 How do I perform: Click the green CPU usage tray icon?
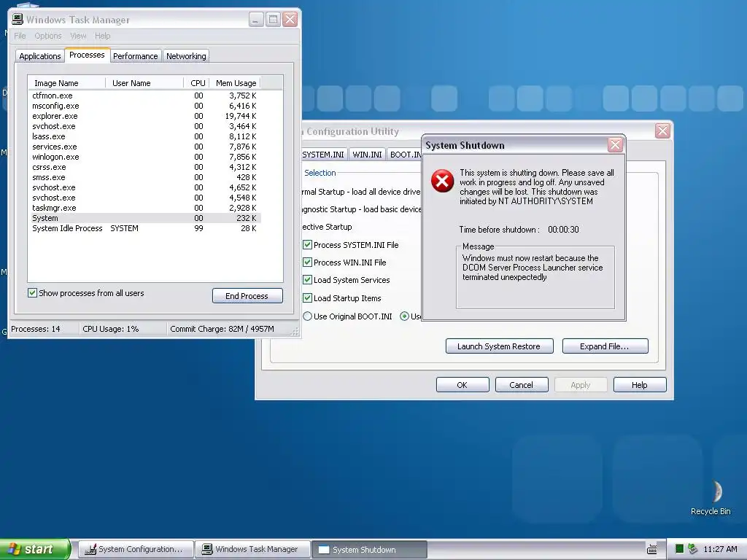680,549
